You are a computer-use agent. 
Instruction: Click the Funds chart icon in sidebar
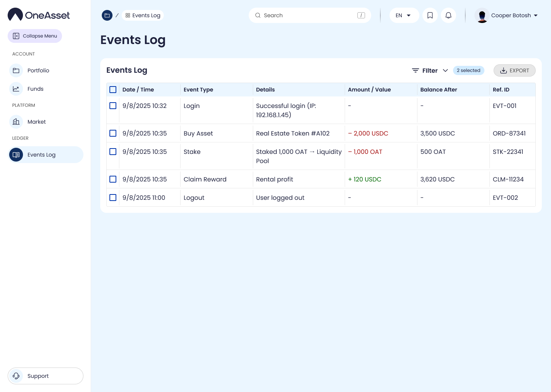coord(16,89)
